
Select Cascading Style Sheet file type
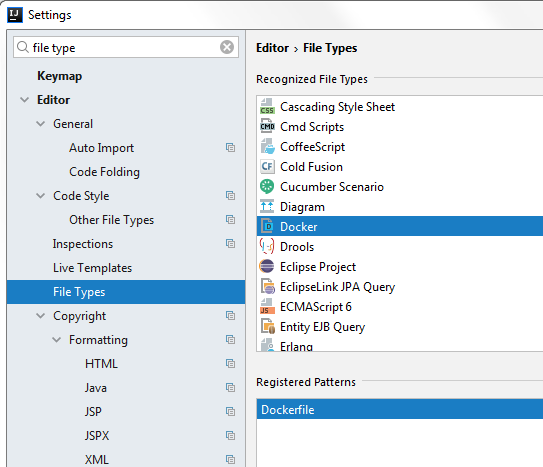click(400, 107)
